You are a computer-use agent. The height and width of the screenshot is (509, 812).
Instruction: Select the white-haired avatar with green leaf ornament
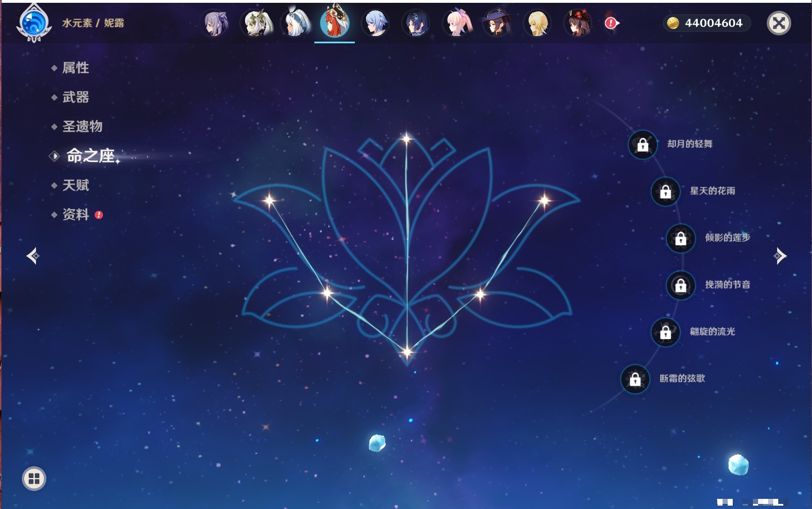[x=256, y=24]
